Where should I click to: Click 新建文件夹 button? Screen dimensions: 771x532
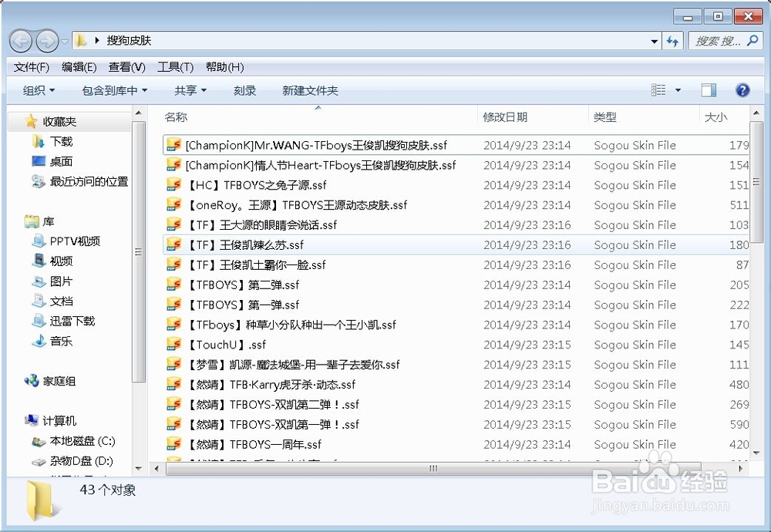pos(310,90)
